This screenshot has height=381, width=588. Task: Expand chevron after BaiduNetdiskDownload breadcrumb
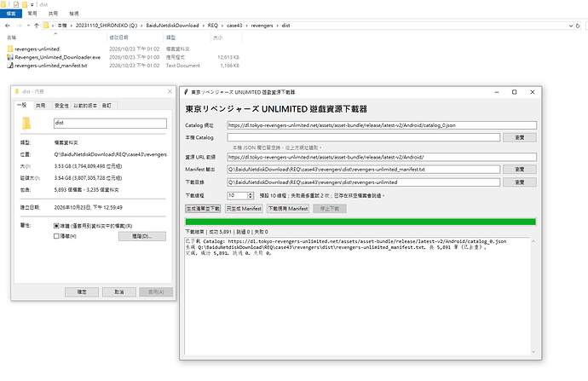click(204, 26)
